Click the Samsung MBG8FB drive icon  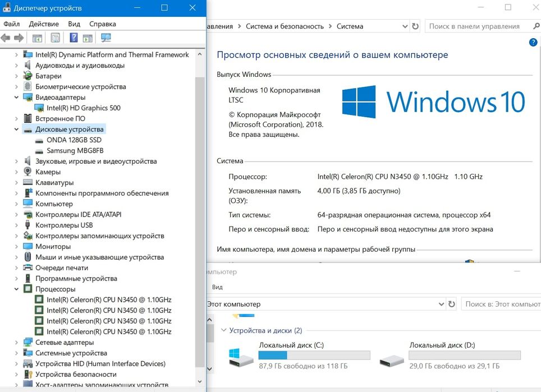click(x=39, y=151)
